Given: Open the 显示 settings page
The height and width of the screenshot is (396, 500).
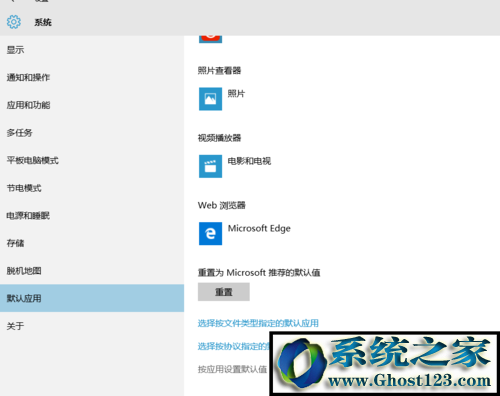Looking at the screenshot, I should tap(92, 50).
